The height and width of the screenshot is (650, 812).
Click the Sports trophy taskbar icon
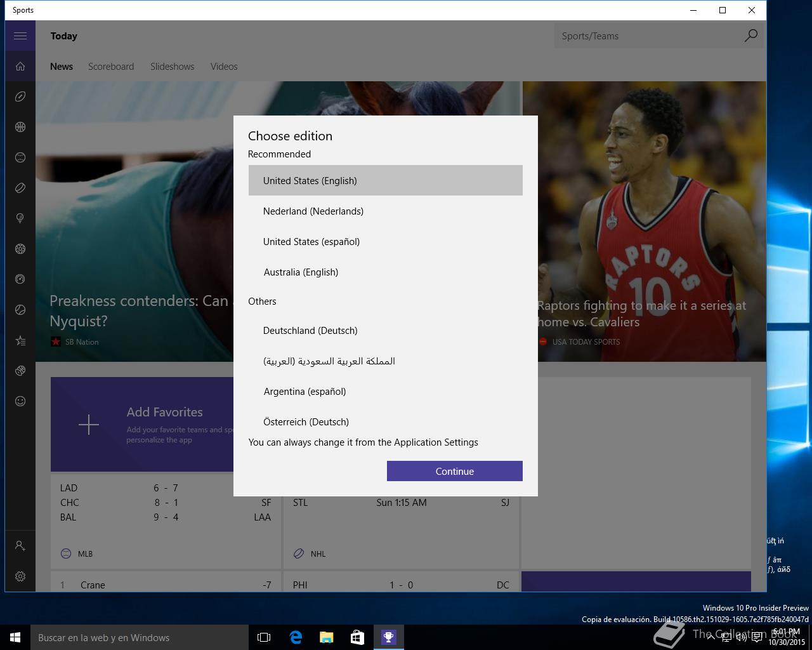coord(388,637)
